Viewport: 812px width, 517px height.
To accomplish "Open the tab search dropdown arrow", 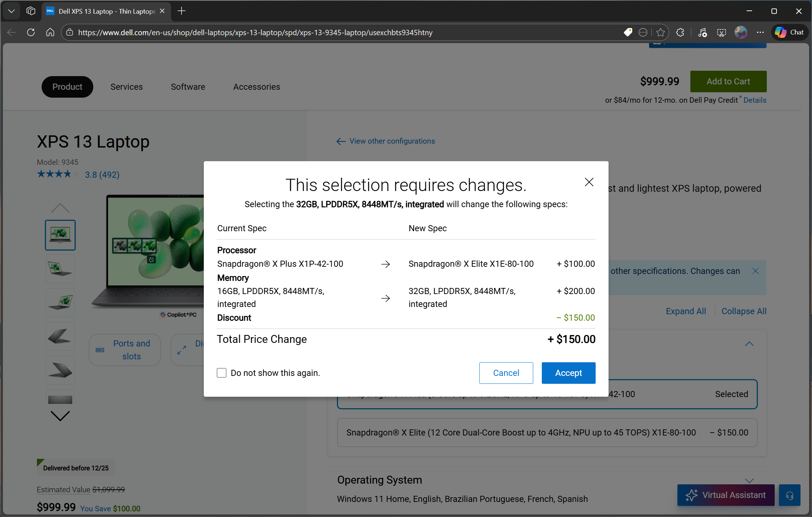I will pyautogui.click(x=11, y=11).
